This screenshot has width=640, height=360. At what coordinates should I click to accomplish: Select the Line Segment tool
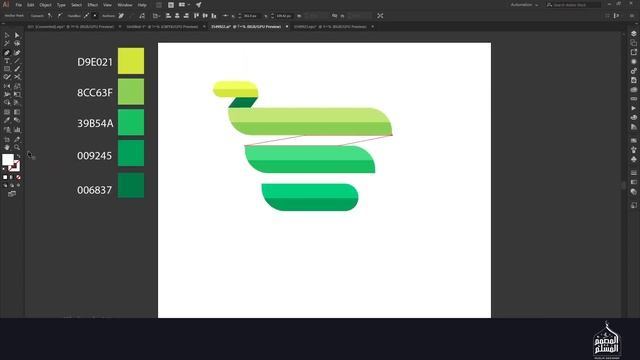tap(17, 61)
